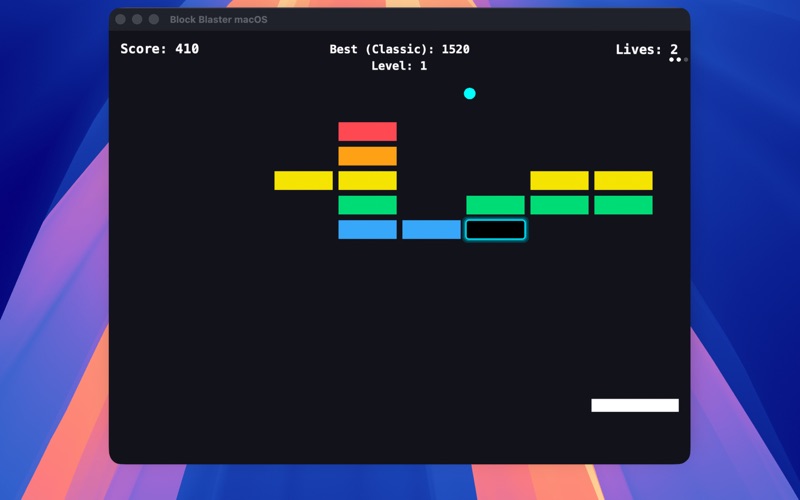Viewport: 800px width, 500px height.
Task: Click the life dots under Lives
Action: (678, 60)
